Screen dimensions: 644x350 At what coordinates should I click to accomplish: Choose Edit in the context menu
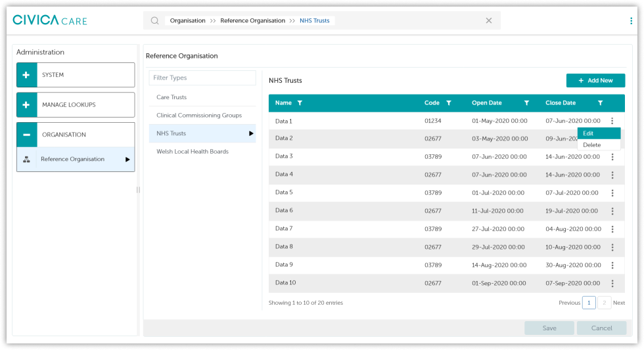click(599, 133)
